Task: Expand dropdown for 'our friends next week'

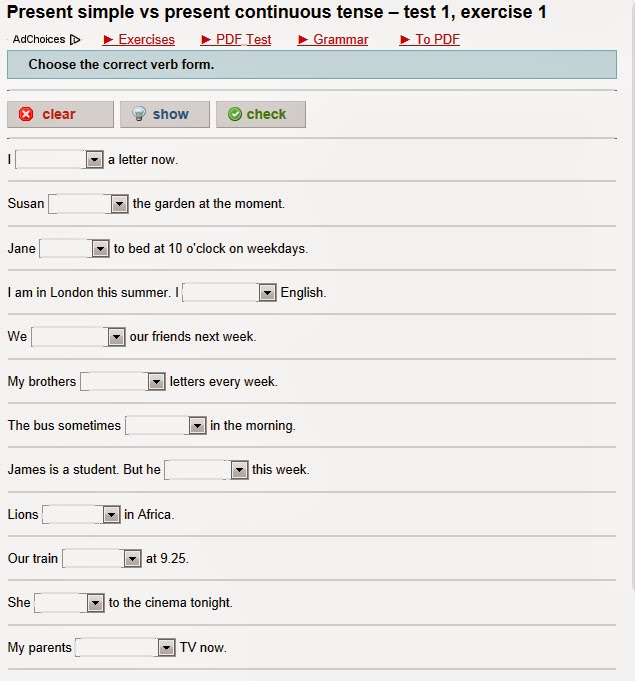Action: coord(78,337)
